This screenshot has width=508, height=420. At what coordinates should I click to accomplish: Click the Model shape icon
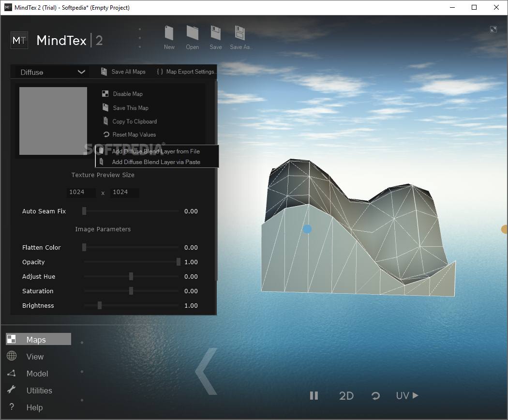(11, 373)
